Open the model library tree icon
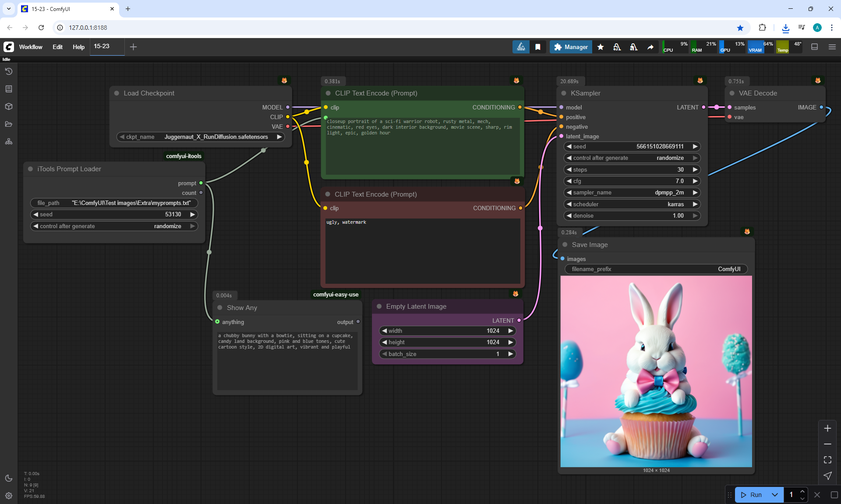The image size is (841, 504). click(9, 141)
